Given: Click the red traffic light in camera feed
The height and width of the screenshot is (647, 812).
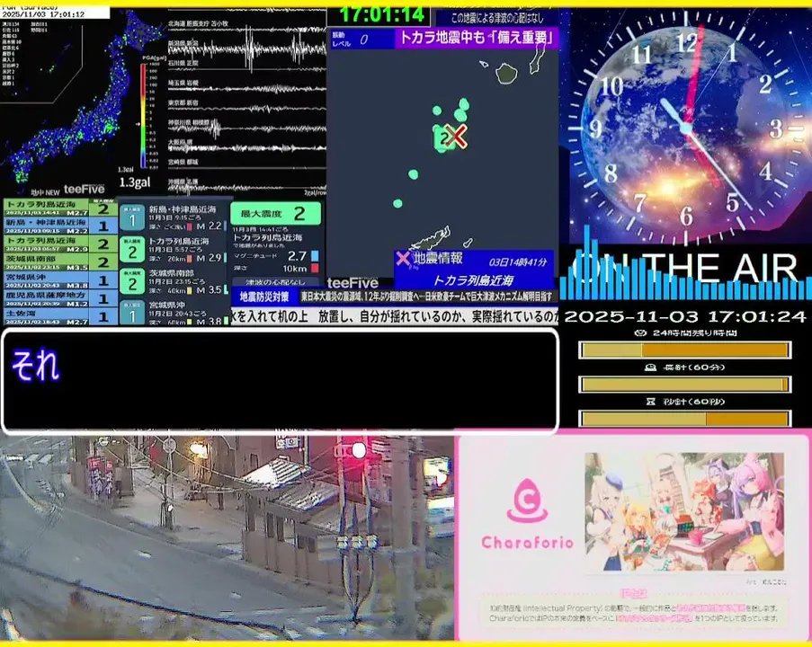Looking at the screenshot, I should (359, 450).
